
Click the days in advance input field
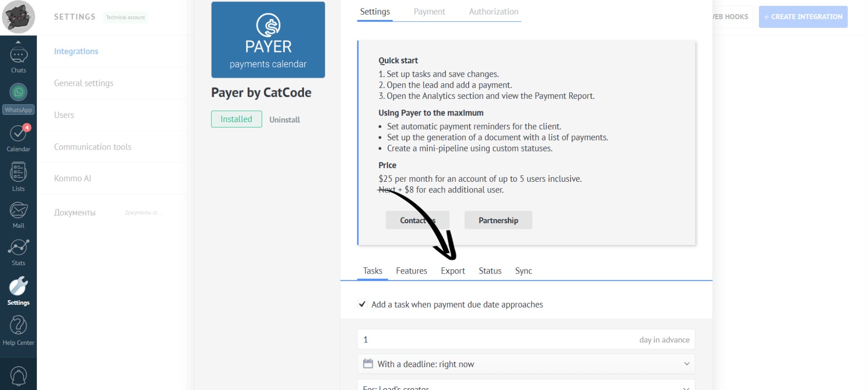click(x=493, y=340)
